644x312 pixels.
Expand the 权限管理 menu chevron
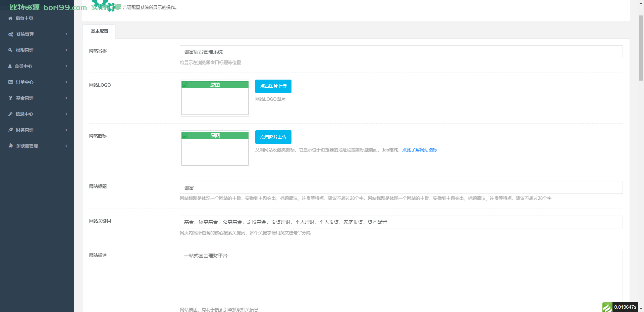coord(66,50)
